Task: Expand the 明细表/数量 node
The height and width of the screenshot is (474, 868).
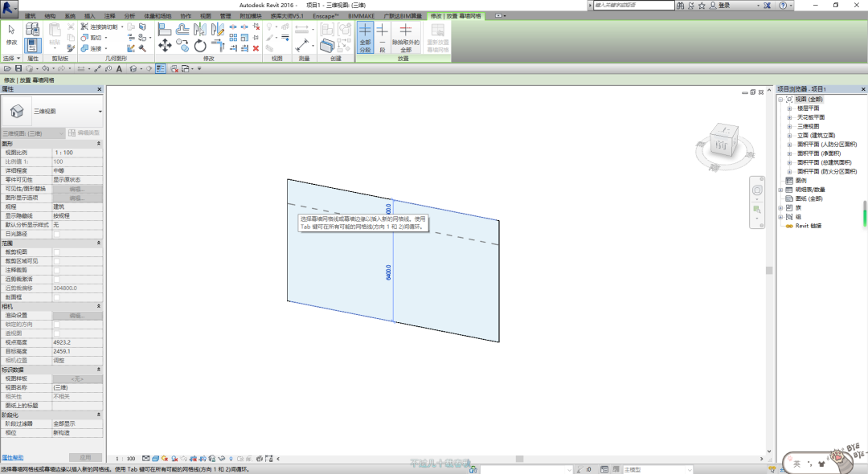Action: tap(780, 190)
